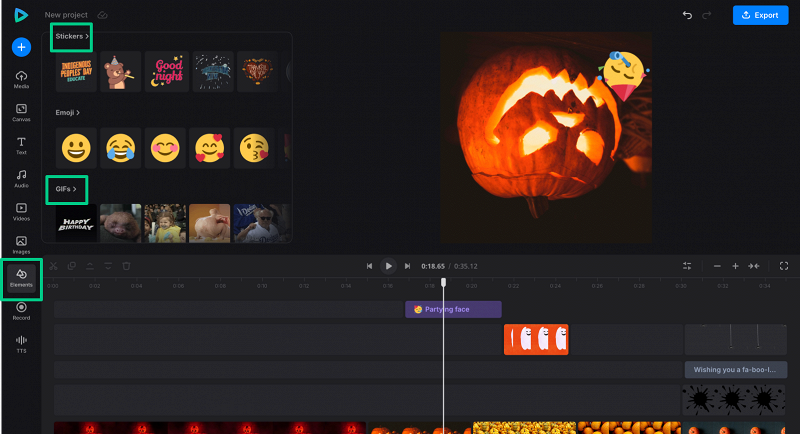Expand the Stickers category
This screenshot has height=434, width=800.
coord(72,36)
